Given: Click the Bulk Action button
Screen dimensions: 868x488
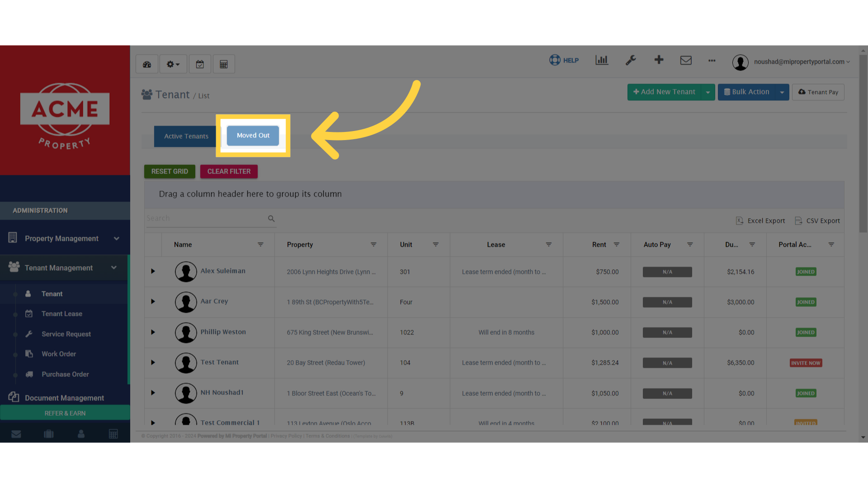Looking at the screenshot, I should point(746,92).
